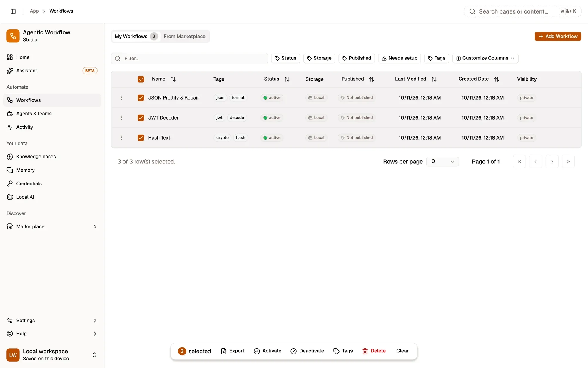Image resolution: width=588 pixels, height=368 pixels.
Task: Clear the current selection
Action: point(402,351)
